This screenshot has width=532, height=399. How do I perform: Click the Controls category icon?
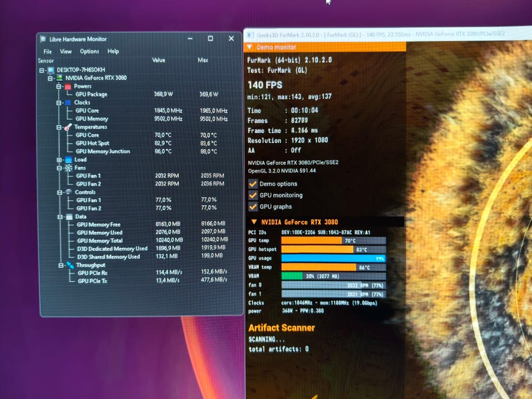(69, 192)
